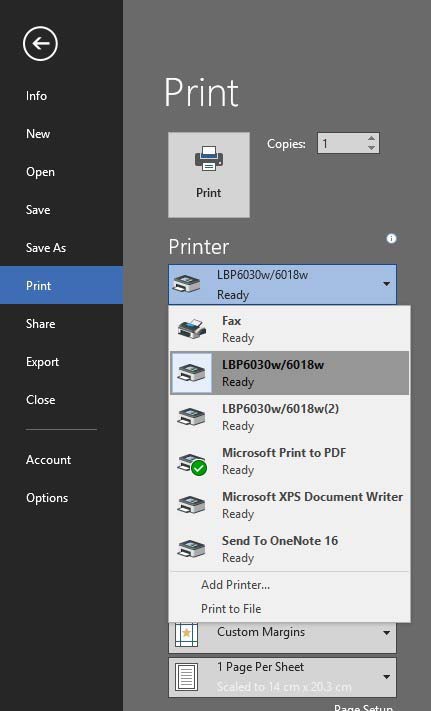Screen dimensions: 431x711
Task: Click the Custom Margins star icon
Action: [186, 634]
